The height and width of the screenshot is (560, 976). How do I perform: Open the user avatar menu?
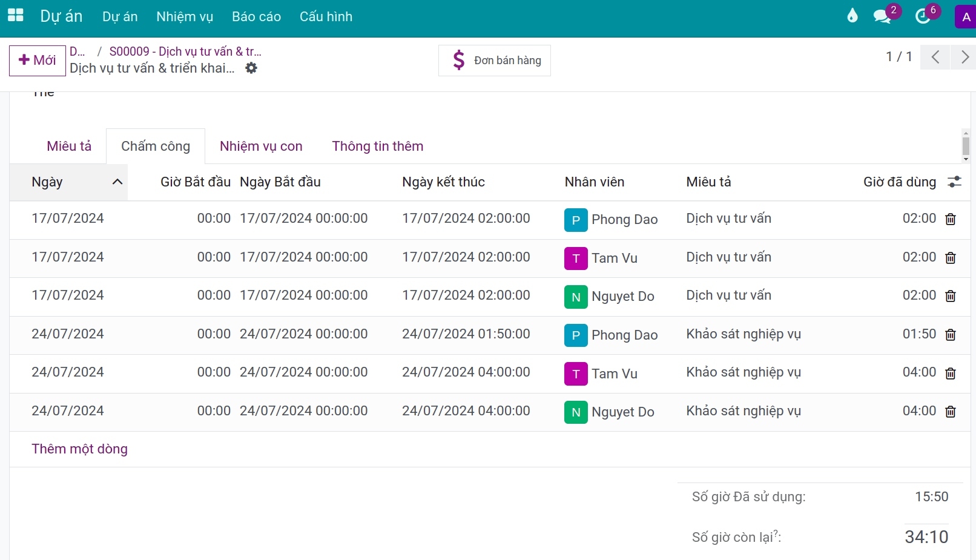[966, 17]
